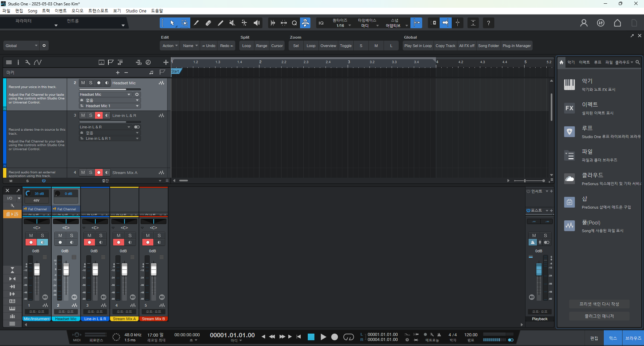Toggle record arm on Stream Mix B channel
The width and height of the screenshot is (644, 346).
(148, 242)
